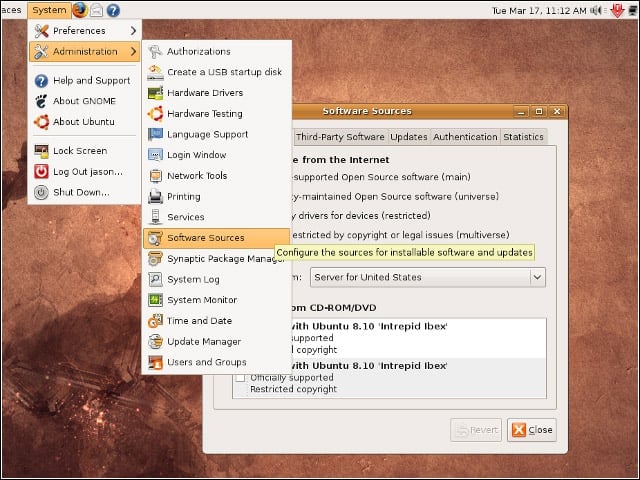The image size is (640, 480).
Task: Click the Close button in Software Sources
Action: click(532, 430)
